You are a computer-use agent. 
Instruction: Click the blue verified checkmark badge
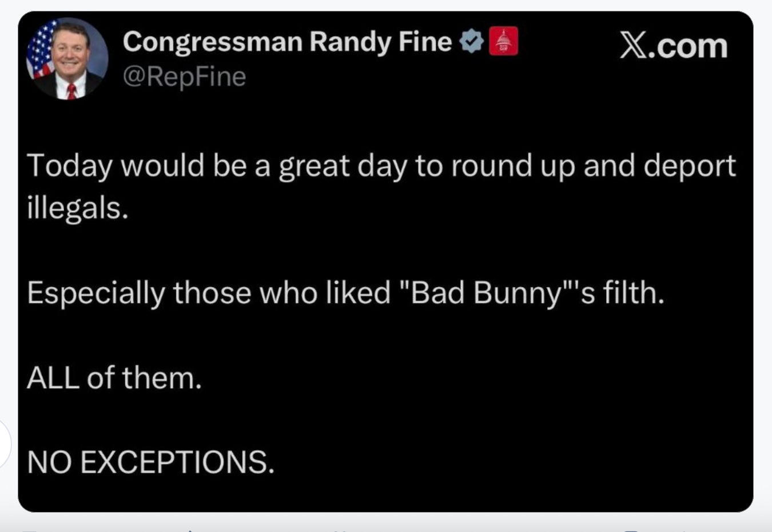click(x=472, y=41)
